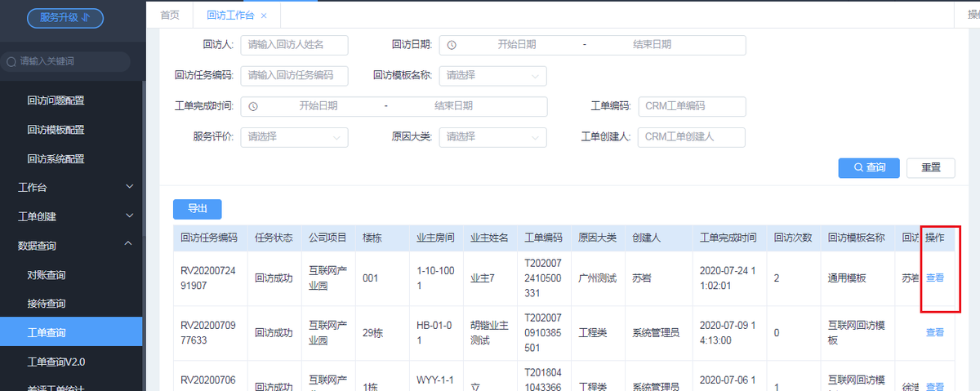Click completion time 2020-07-24 11:02:01
The image size is (980, 391).
point(728,278)
